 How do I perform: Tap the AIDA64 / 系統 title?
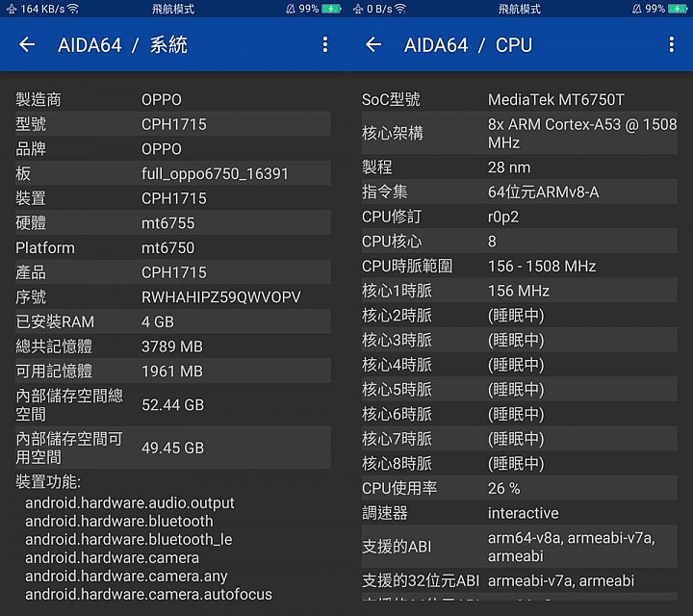coord(122,45)
